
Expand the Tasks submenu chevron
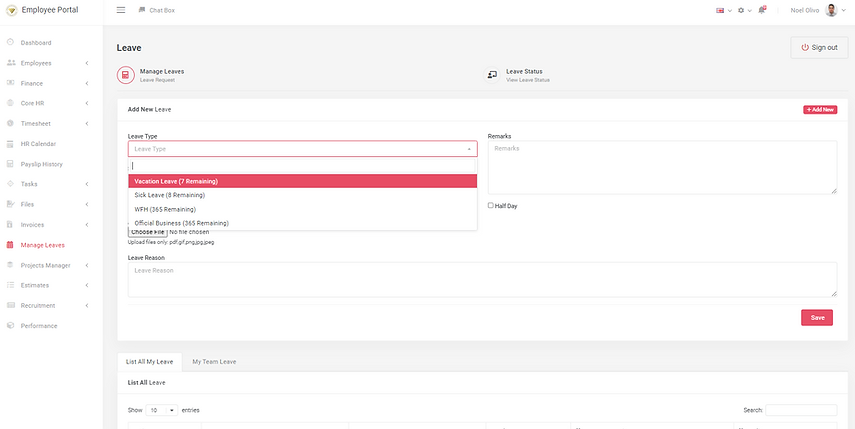(x=87, y=184)
